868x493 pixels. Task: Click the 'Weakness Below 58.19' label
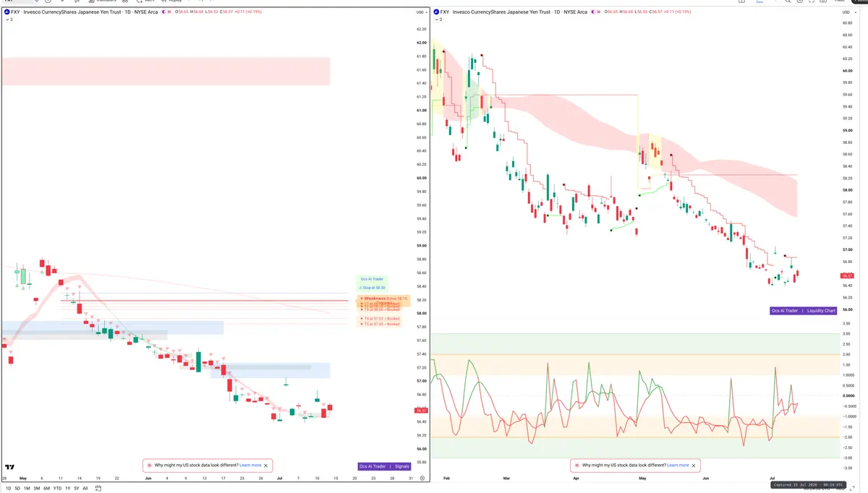click(x=385, y=298)
